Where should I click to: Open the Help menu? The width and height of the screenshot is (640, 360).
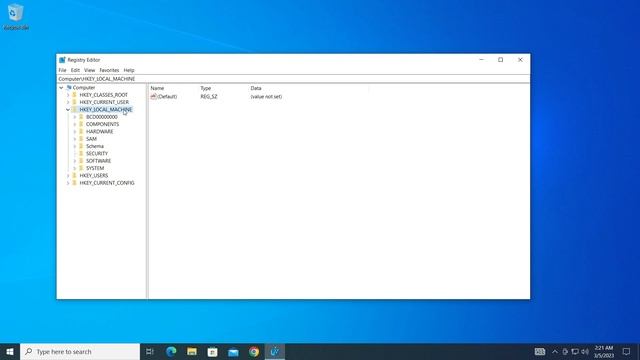(129, 70)
